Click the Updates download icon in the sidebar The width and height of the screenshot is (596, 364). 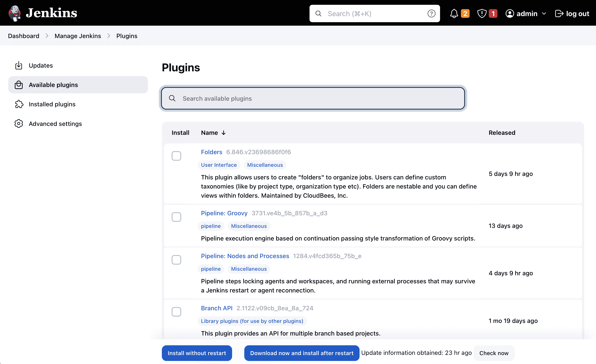pyautogui.click(x=19, y=65)
